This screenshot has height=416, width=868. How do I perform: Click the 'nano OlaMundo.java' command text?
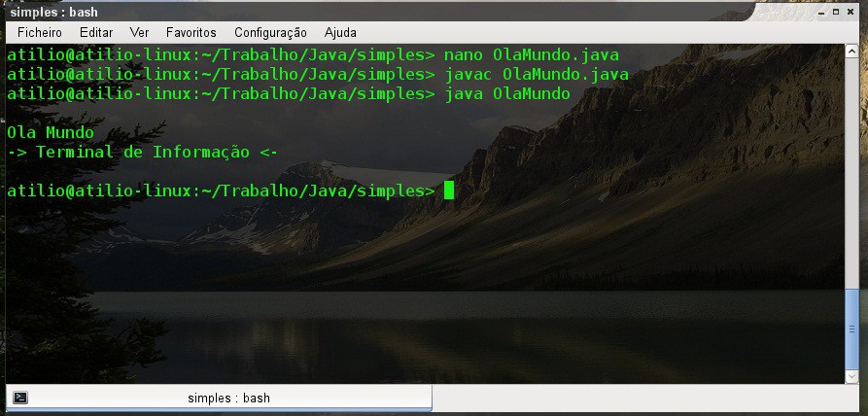(x=532, y=55)
